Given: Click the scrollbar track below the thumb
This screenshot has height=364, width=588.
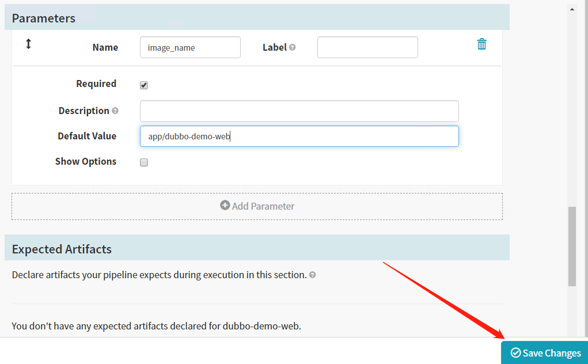Looking at the screenshot, I should coord(572,311).
